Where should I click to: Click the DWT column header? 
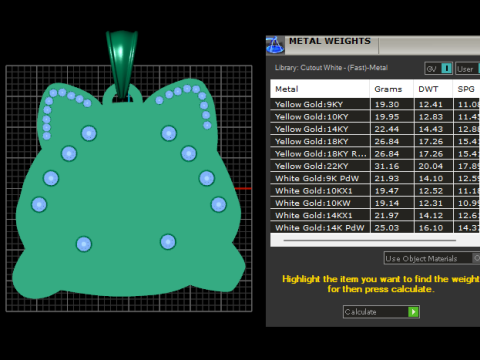click(x=433, y=89)
